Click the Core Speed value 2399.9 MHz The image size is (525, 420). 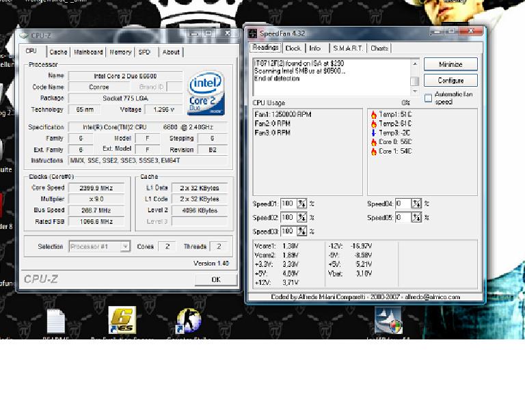click(x=96, y=188)
